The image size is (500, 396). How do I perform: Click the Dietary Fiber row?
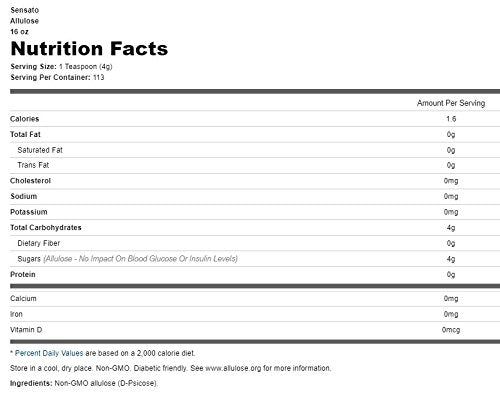tap(255, 243)
